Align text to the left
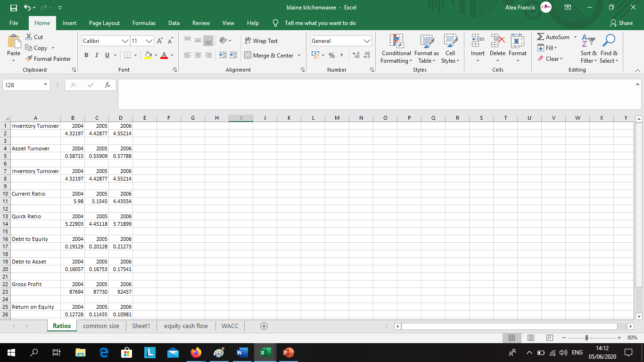 pyautogui.click(x=187, y=56)
